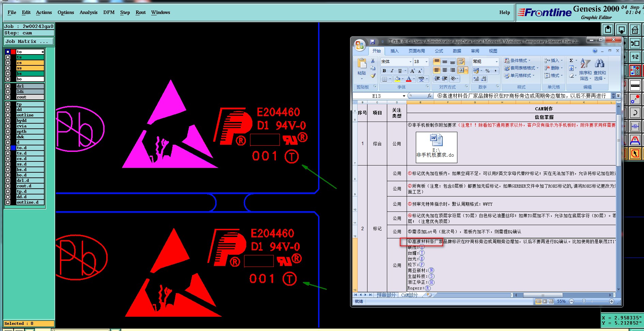Click the Excel help question mark icon
Image resolution: width=644 pixels, height=331 pixels.
(595, 51)
